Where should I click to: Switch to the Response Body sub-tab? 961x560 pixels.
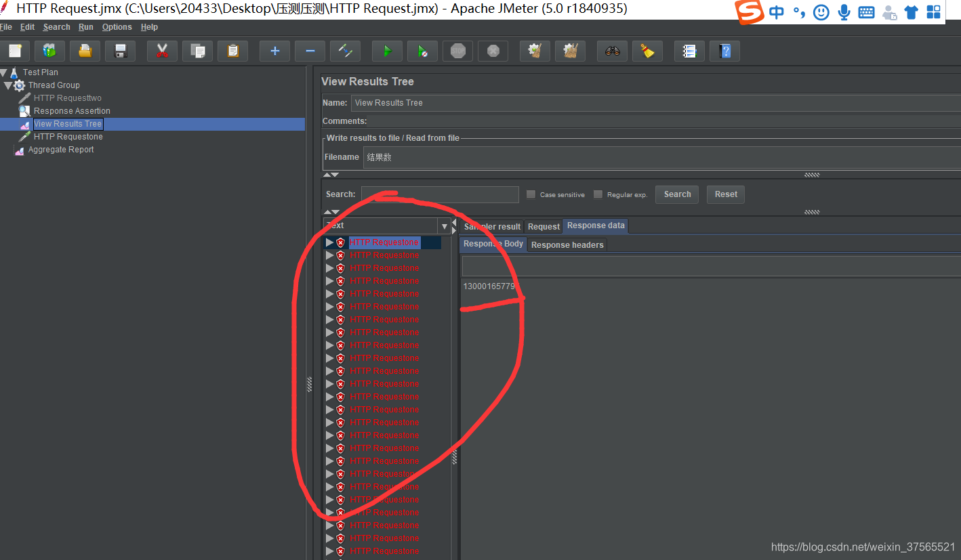493,244
